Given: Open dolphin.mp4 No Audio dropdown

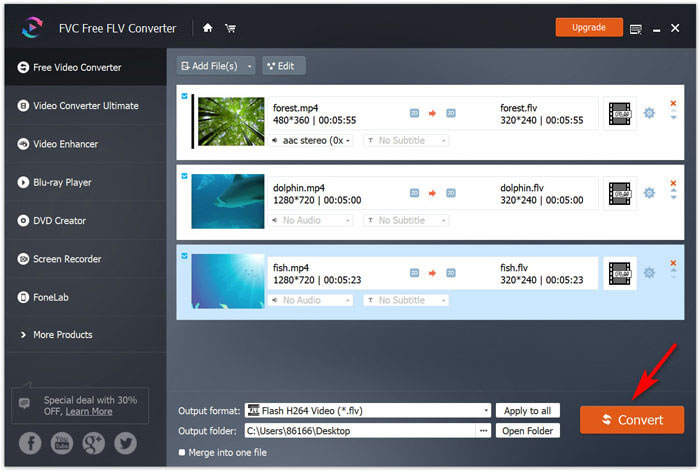Looking at the screenshot, I should tap(312, 220).
